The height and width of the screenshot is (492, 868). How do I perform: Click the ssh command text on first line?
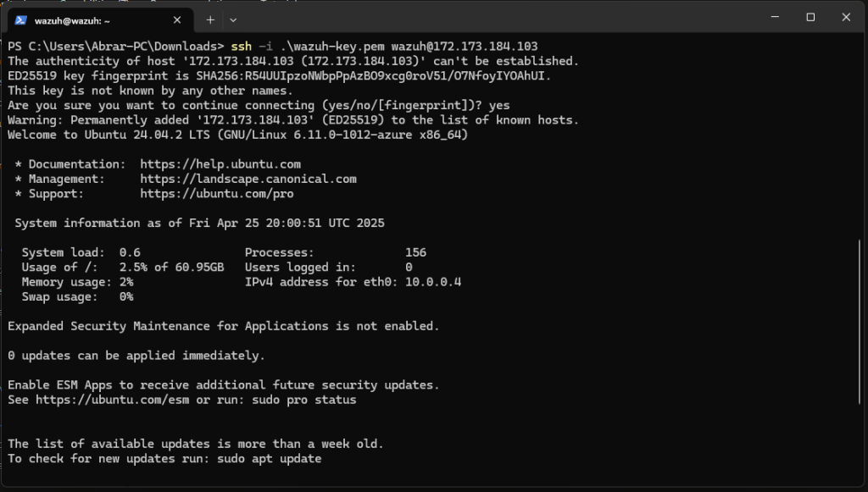242,47
